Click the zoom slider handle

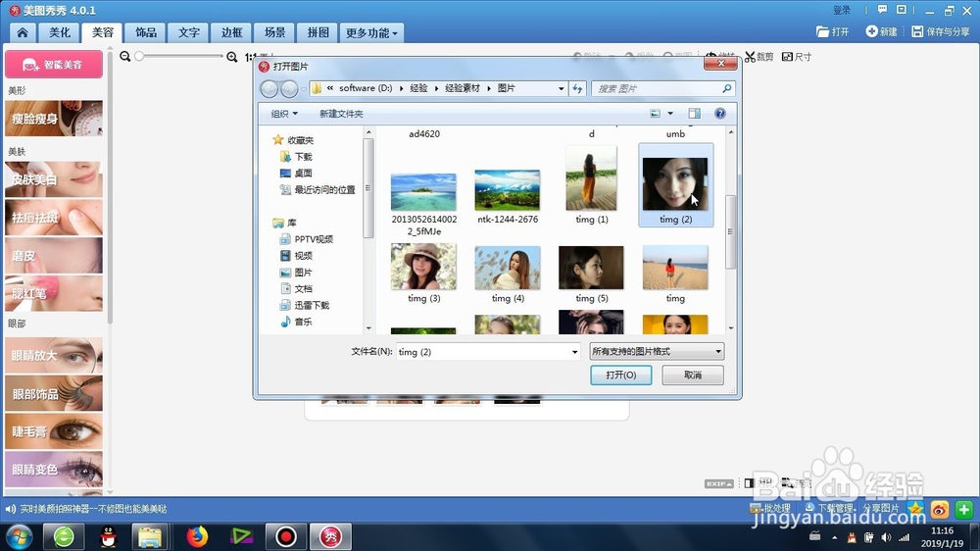click(139, 56)
